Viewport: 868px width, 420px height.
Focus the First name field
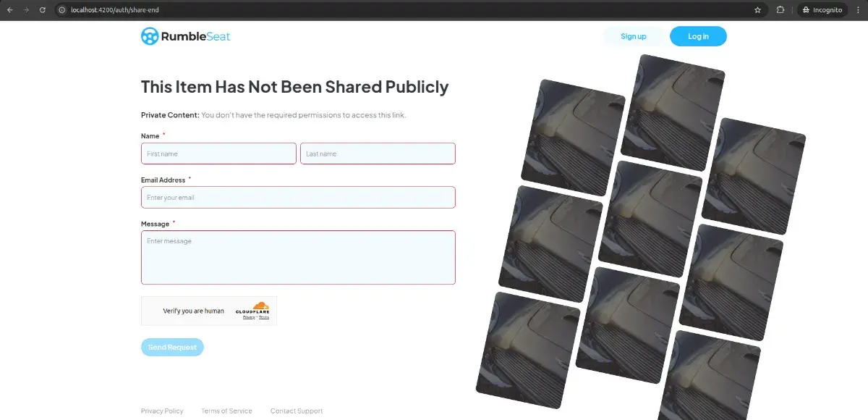click(218, 154)
